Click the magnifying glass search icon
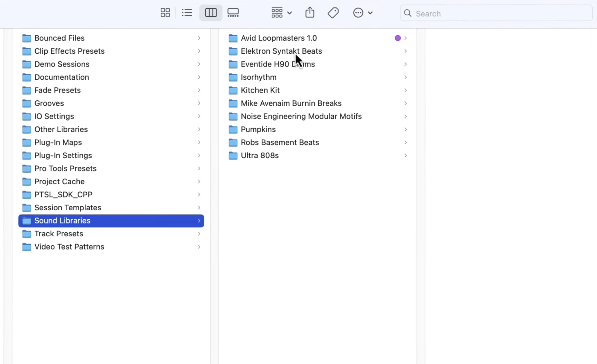This screenshot has width=597, height=364. pyautogui.click(x=408, y=13)
